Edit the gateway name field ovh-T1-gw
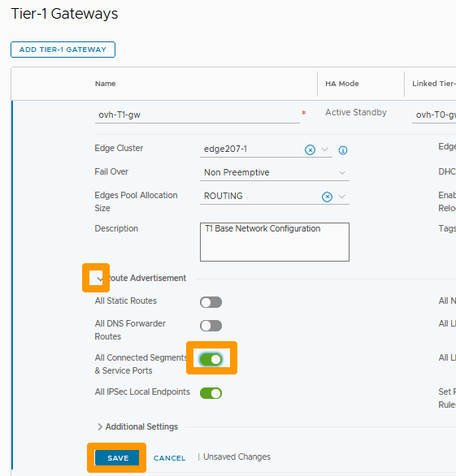The height and width of the screenshot is (476, 456). click(x=198, y=115)
